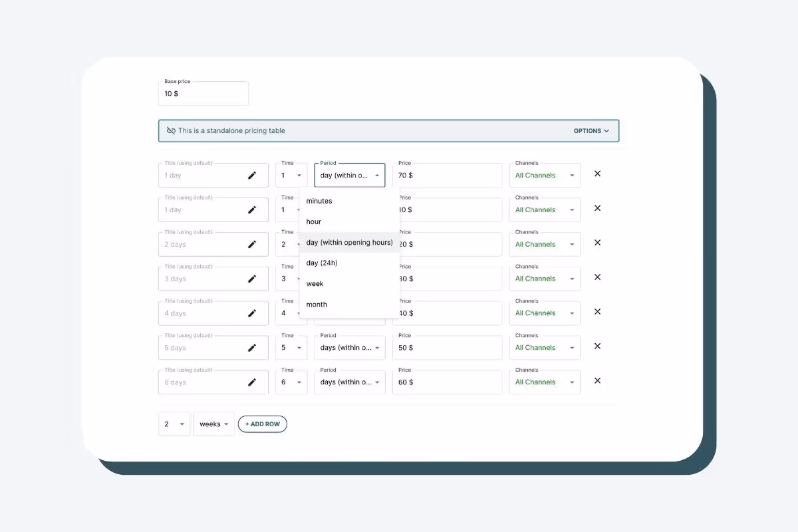Screen dimensions: 798x532
Task: Click the Base price field
Action: 203,94
